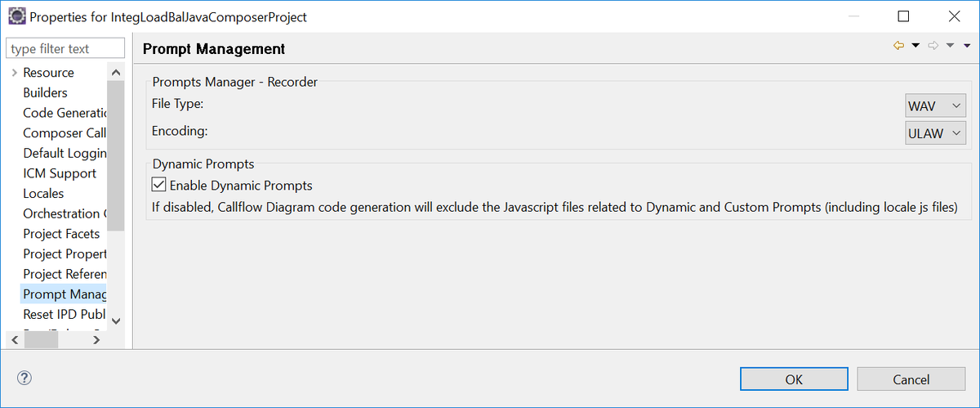Open the File Type WAV dropdown
This screenshot has width=980, height=408.
click(935, 106)
